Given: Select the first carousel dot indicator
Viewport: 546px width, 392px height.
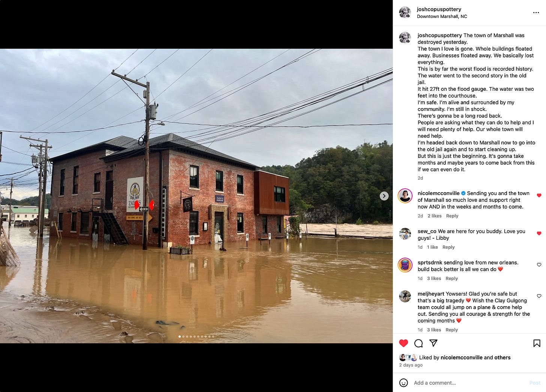Looking at the screenshot, I should click(180, 336).
